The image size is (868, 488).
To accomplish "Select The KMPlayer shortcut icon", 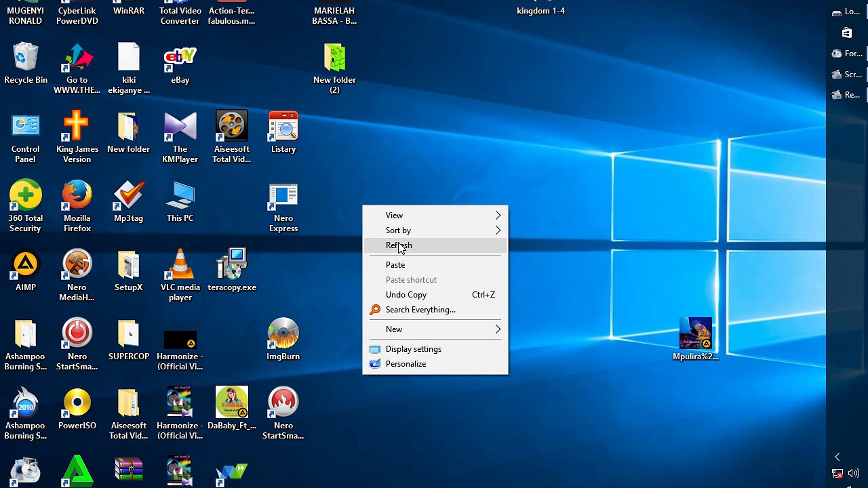I will tap(180, 126).
